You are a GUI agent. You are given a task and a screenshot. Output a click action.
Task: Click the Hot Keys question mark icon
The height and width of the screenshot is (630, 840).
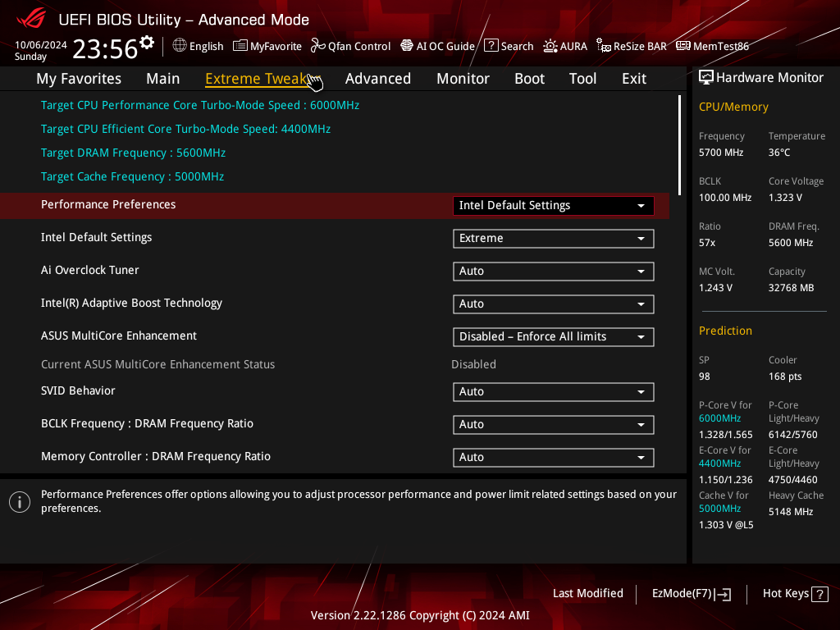click(819, 594)
